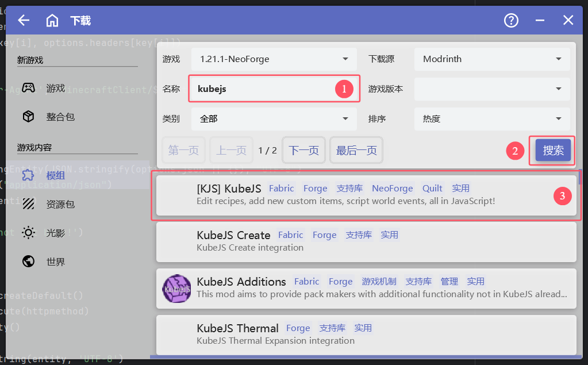This screenshot has width=588, height=365.
Task: Open the 模组 sidebar menu item
Action: click(x=78, y=175)
